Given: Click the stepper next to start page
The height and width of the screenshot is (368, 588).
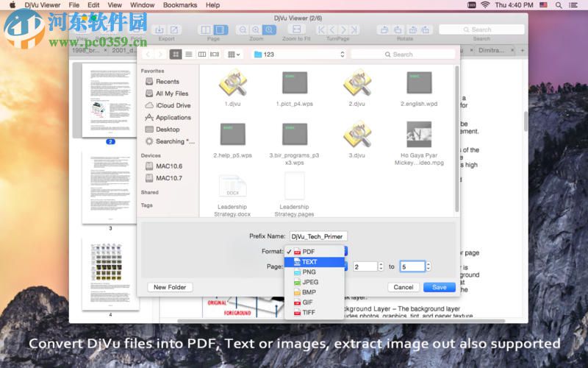Looking at the screenshot, I should pos(381,266).
